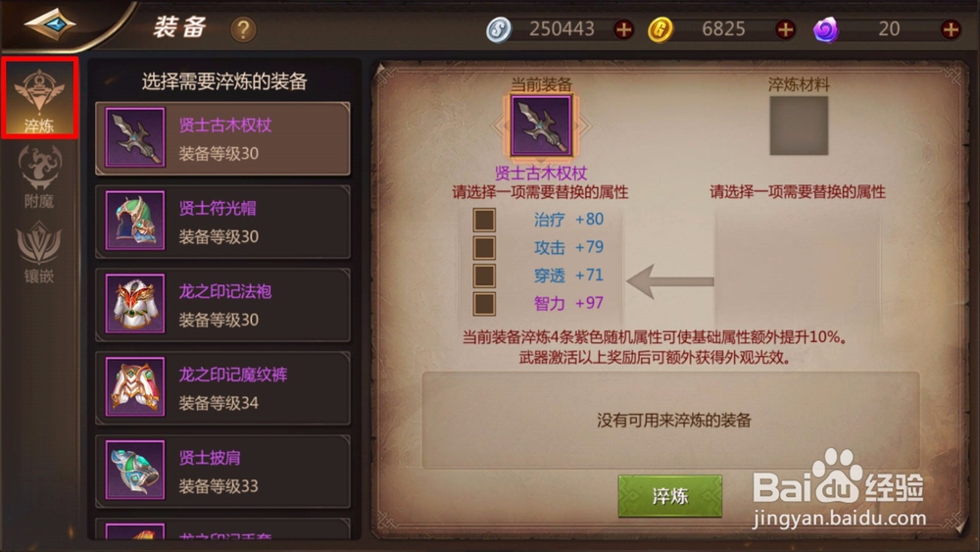Image resolution: width=980 pixels, height=552 pixels.
Task: Open the equipment help question mark
Action: (243, 29)
